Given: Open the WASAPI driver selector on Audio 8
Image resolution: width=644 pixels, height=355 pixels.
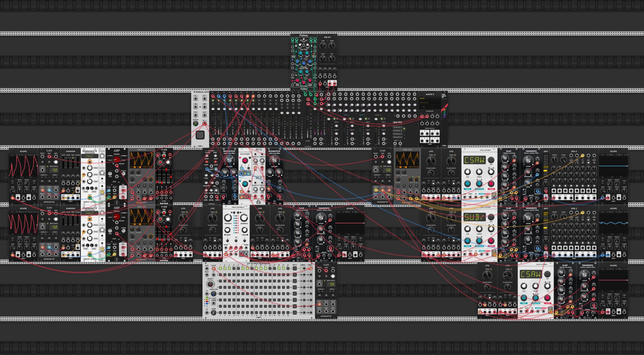Looking at the screenshot, I should (430, 99).
